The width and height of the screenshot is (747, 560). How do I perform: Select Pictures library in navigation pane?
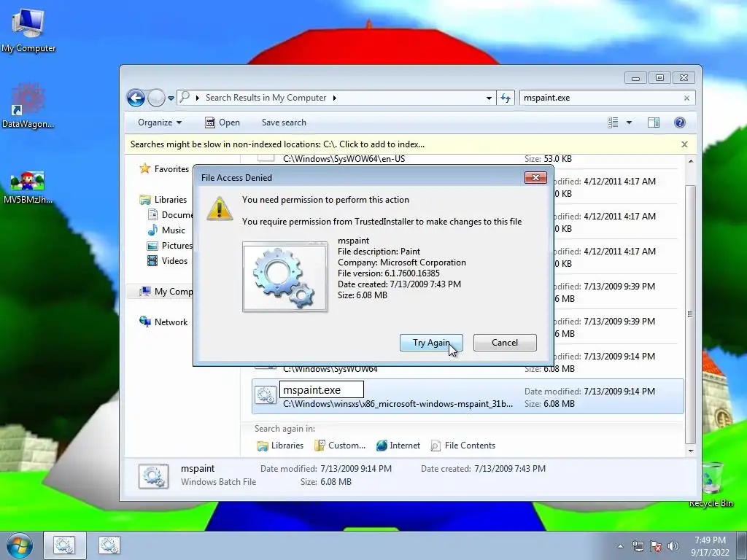tap(169, 245)
